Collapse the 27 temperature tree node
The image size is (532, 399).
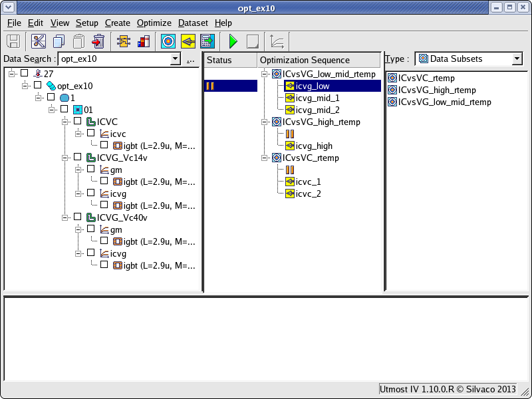coord(11,74)
